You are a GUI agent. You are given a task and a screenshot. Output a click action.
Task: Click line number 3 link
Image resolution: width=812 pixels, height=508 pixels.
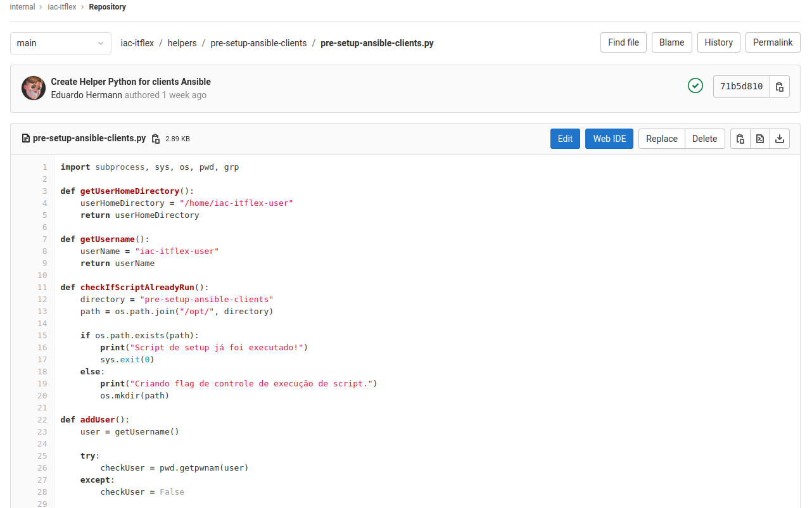coord(44,191)
